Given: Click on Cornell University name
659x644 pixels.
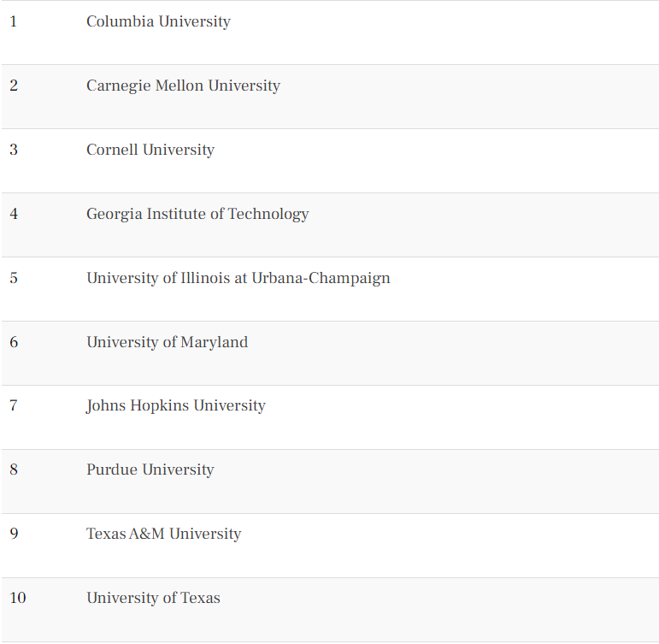Looking at the screenshot, I should click(x=150, y=150).
